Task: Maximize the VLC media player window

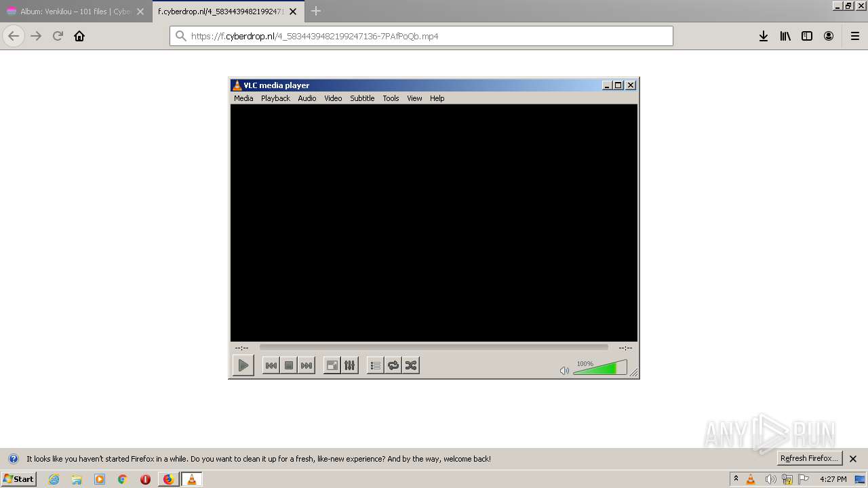Action: click(618, 85)
